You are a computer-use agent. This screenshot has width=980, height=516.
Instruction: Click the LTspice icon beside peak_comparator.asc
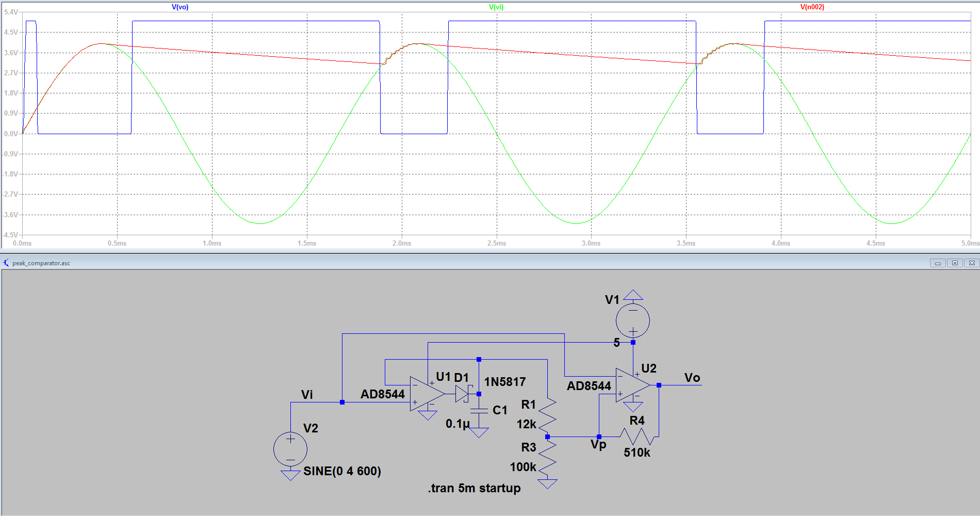(6, 263)
